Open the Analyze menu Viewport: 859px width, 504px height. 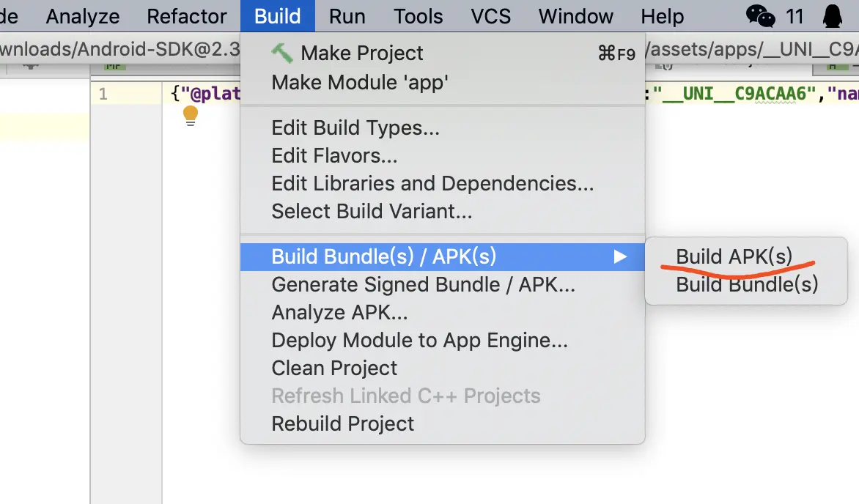tap(82, 16)
